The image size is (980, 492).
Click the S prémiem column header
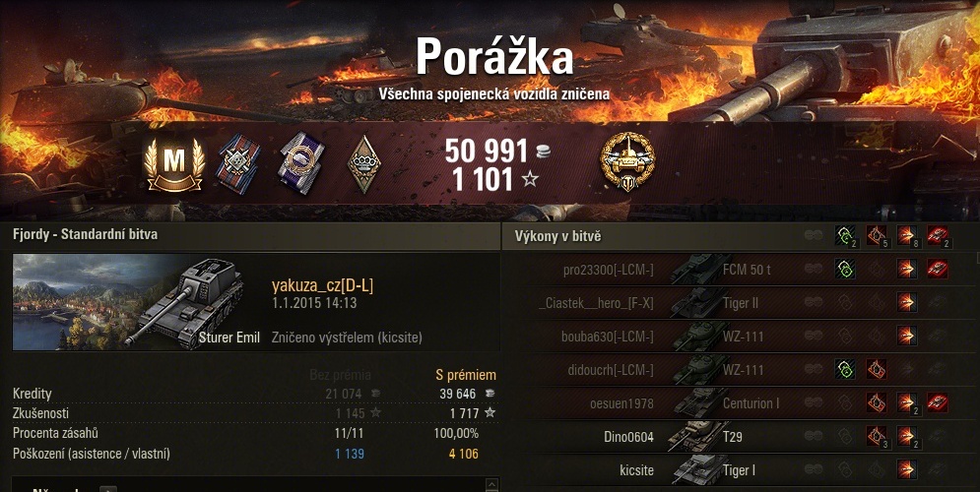click(466, 375)
